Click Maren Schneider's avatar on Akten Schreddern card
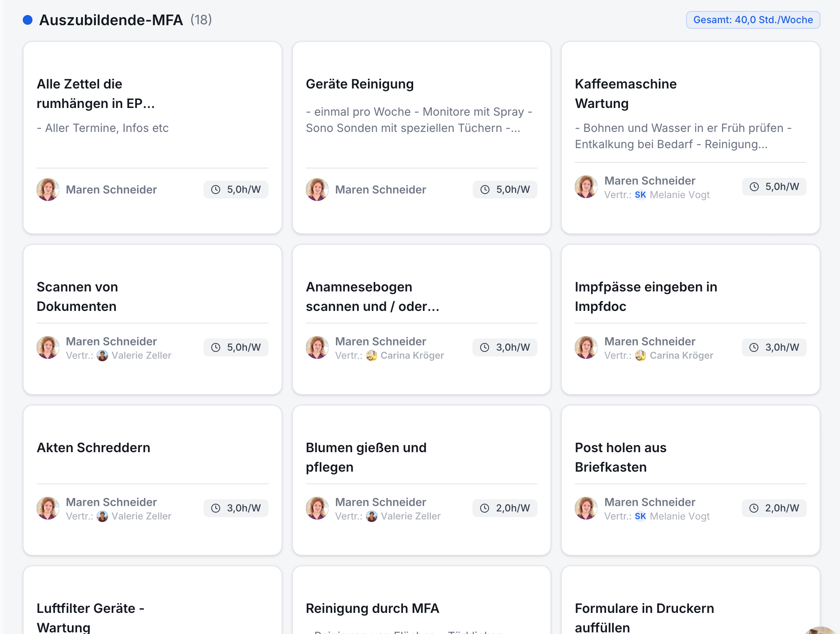This screenshot has height=634, width=840. point(48,508)
